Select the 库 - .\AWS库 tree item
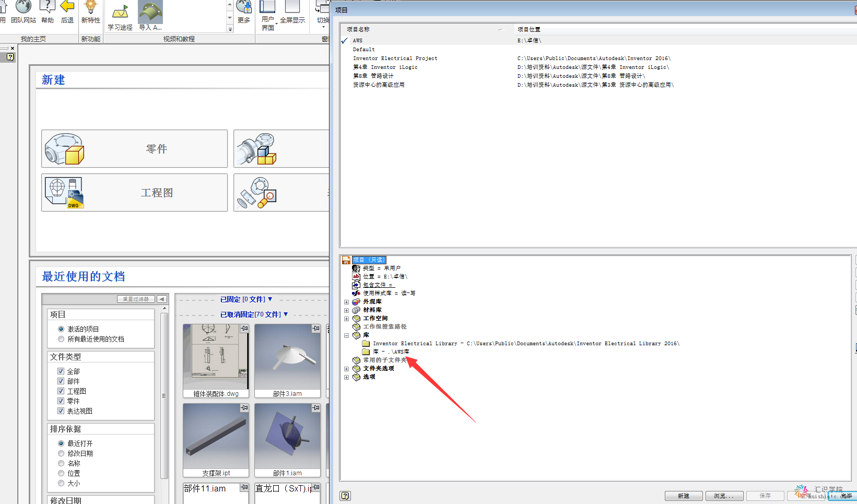The width and height of the screenshot is (857, 504). point(391,351)
